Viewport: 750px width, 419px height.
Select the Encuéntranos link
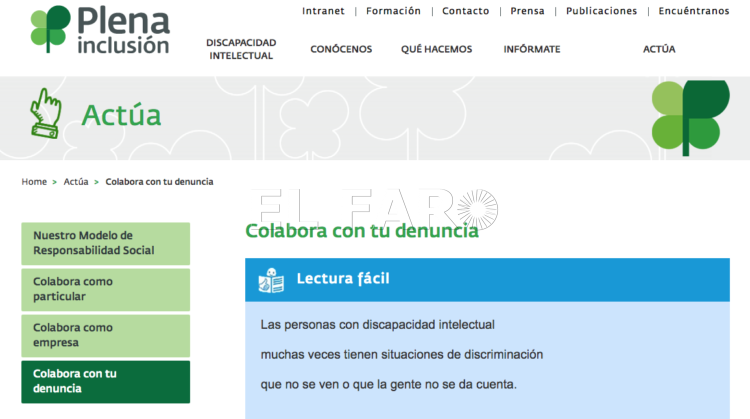click(x=694, y=11)
